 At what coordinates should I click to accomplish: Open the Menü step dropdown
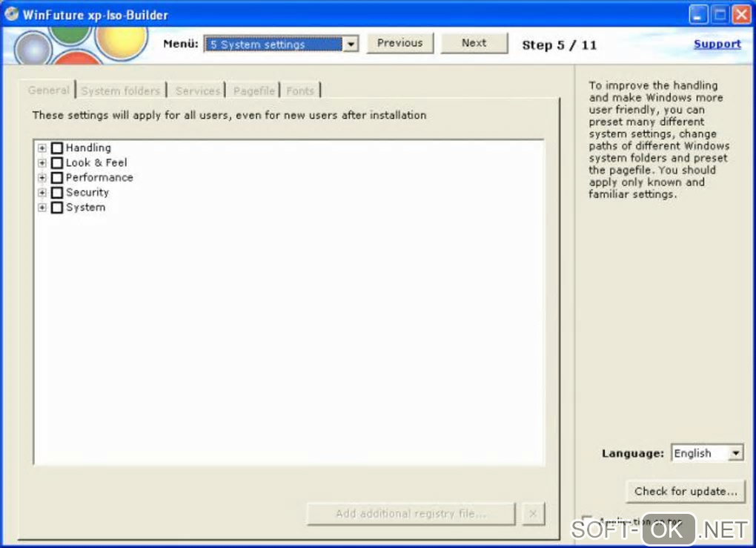click(x=351, y=44)
